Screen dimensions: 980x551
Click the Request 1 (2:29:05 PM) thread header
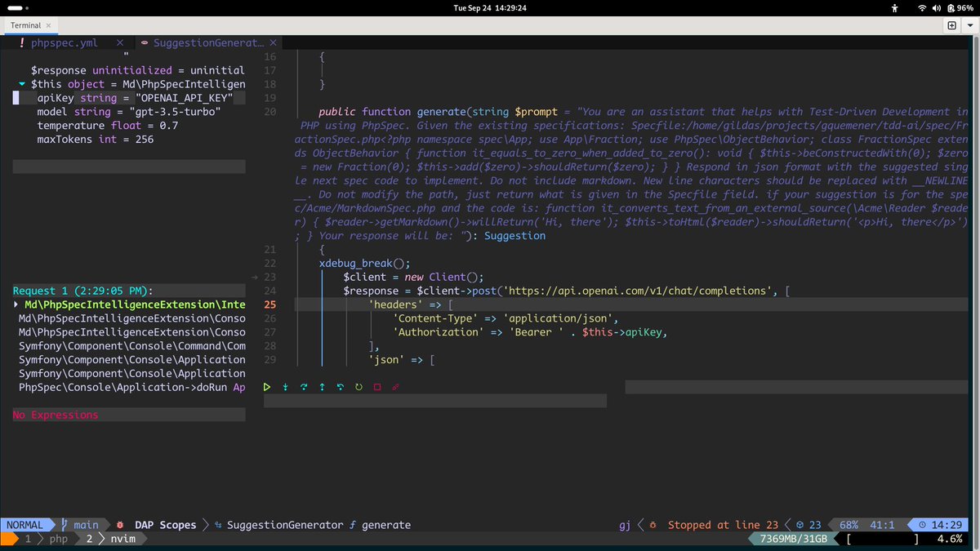click(83, 291)
